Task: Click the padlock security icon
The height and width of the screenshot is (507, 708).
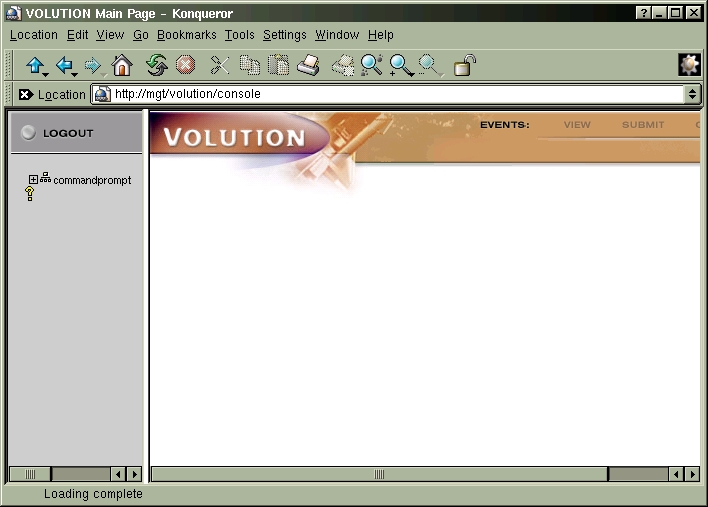Action: [464, 66]
